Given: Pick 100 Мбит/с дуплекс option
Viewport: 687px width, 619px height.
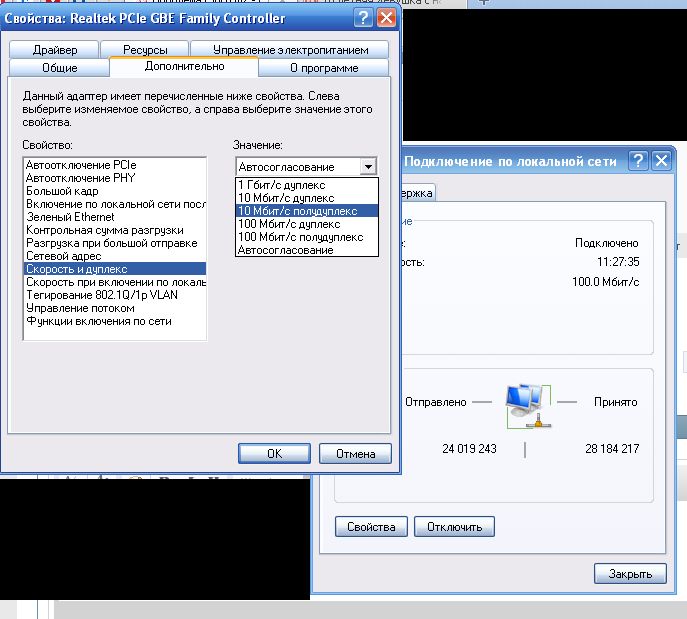Looking at the screenshot, I should [x=307, y=224].
